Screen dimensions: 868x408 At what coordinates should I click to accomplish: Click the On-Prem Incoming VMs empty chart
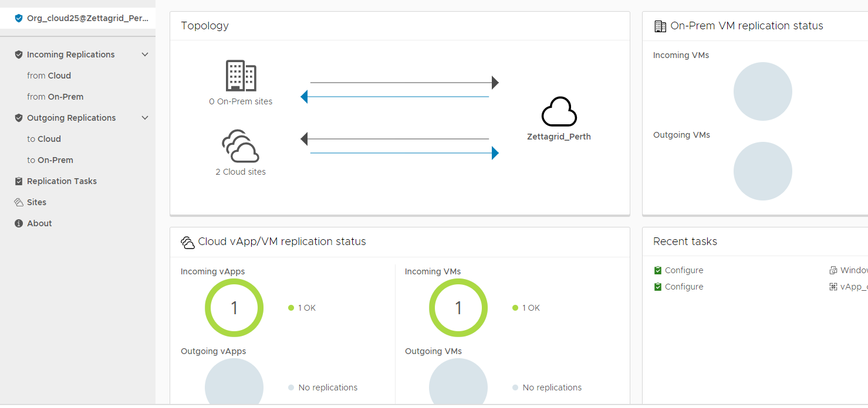coord(763,91)
